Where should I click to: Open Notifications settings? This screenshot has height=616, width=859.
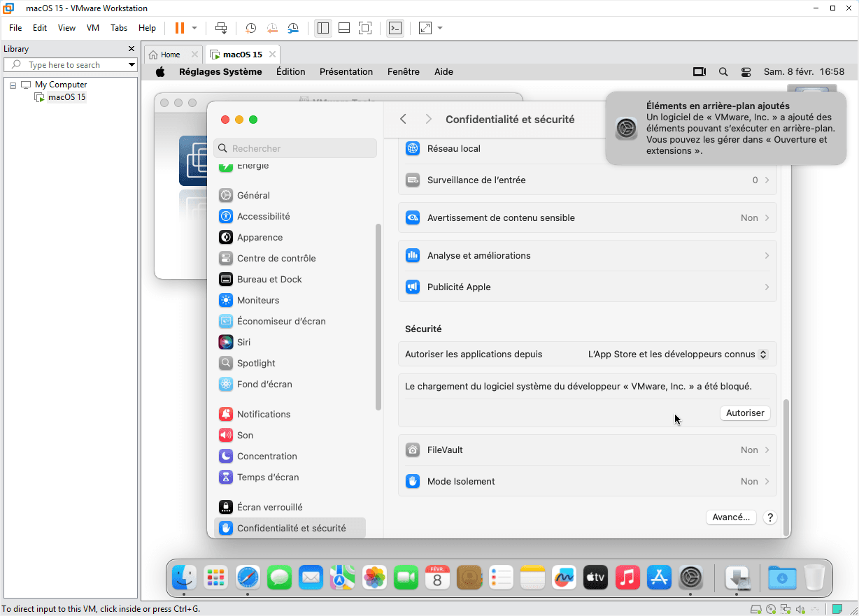290,414
